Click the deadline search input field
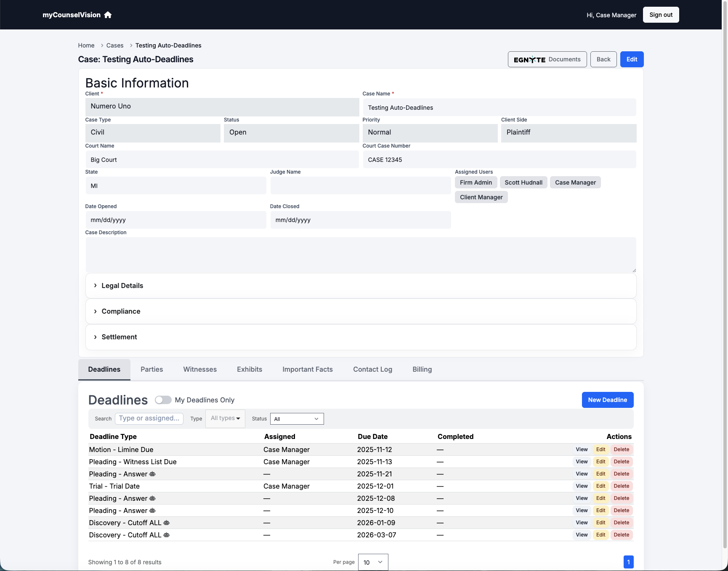The height and width of the screenshot is (571, 728). [x=149, y=418]
